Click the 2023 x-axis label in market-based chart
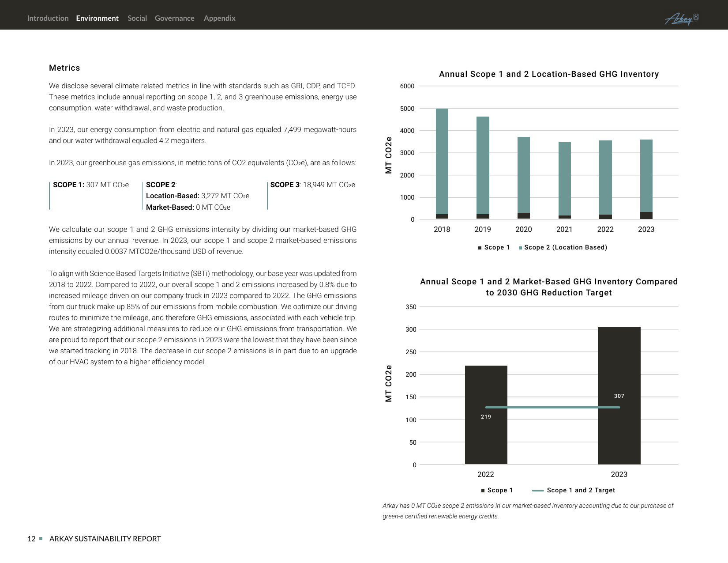Image resolution: width=728 pixels, height=563 pixels. 619,474
